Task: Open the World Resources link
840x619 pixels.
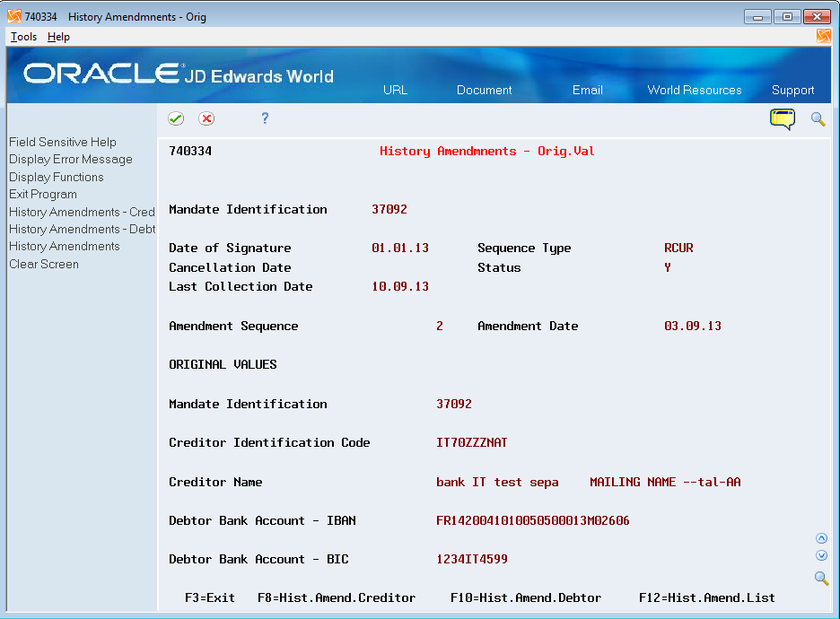Action: tap(695, 90)
